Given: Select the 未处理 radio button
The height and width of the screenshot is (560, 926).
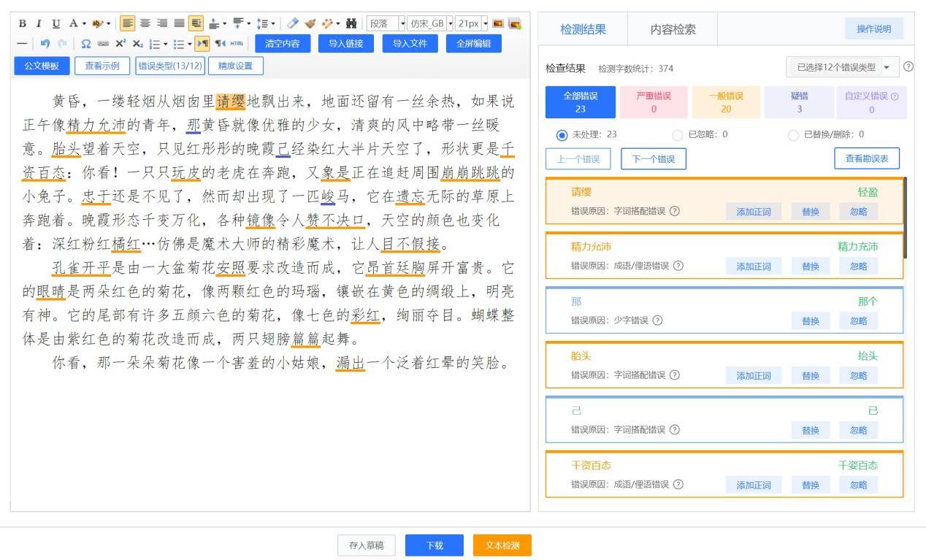Looking at the screenshot, I should (562, 135).
